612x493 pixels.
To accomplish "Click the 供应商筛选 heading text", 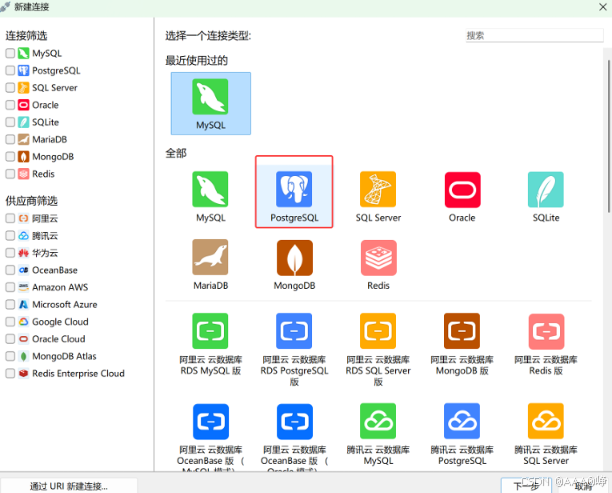I will tap(31, 201).
